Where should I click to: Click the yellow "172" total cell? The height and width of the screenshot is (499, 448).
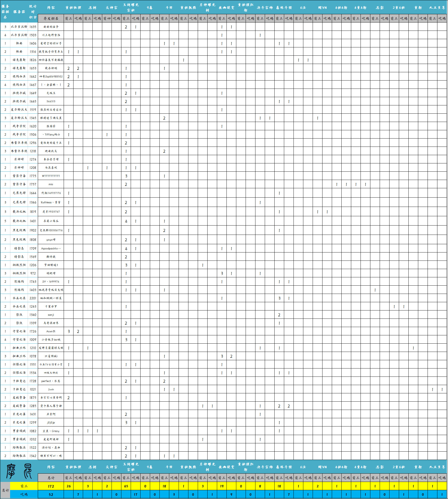click(51, 486)
